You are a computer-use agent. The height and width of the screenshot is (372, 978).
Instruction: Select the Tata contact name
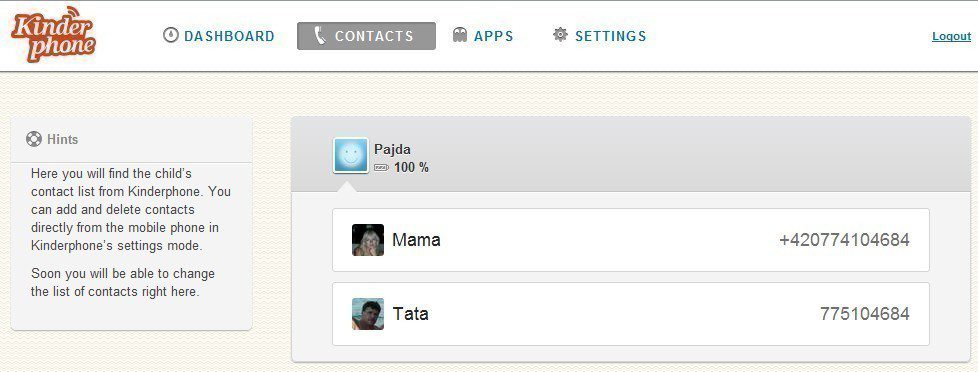tap(410, 313)
